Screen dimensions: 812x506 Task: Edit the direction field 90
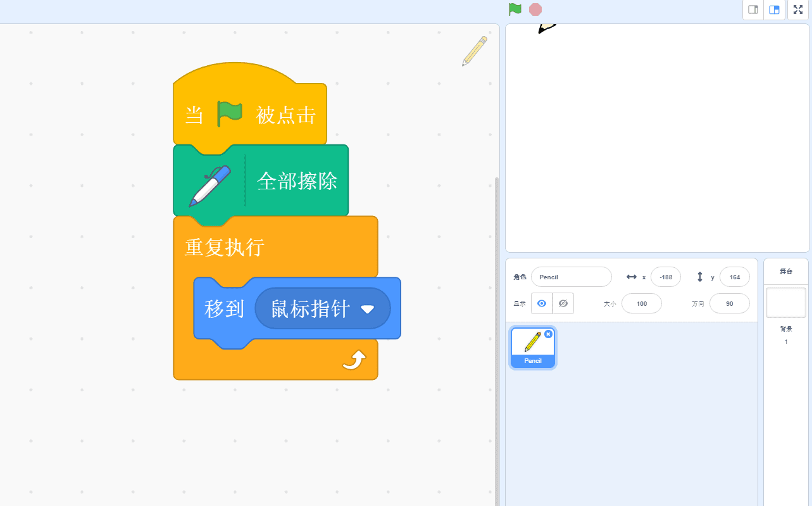coord(730,303)
